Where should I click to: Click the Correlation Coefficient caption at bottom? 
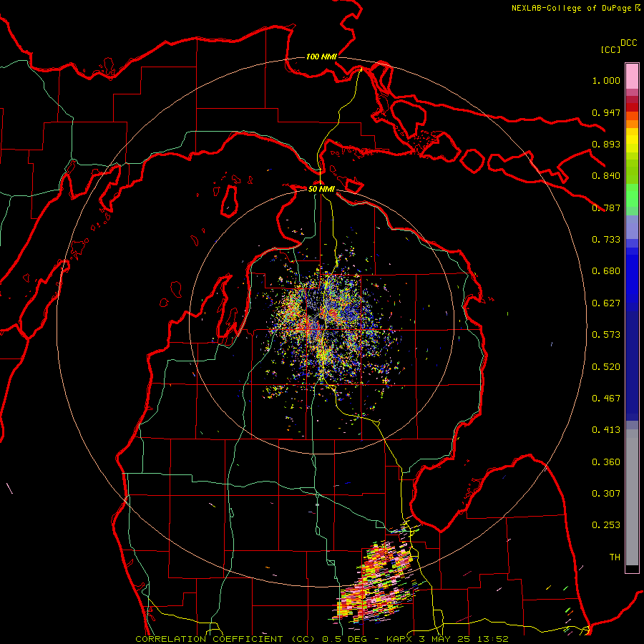pyautogui.click(x=321, y=639)
